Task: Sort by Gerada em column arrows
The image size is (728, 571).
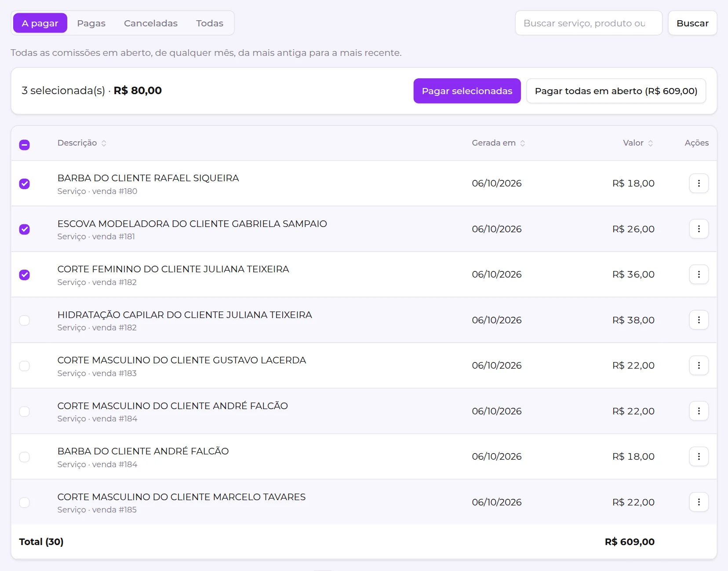Action: click(x=523, y=143)
